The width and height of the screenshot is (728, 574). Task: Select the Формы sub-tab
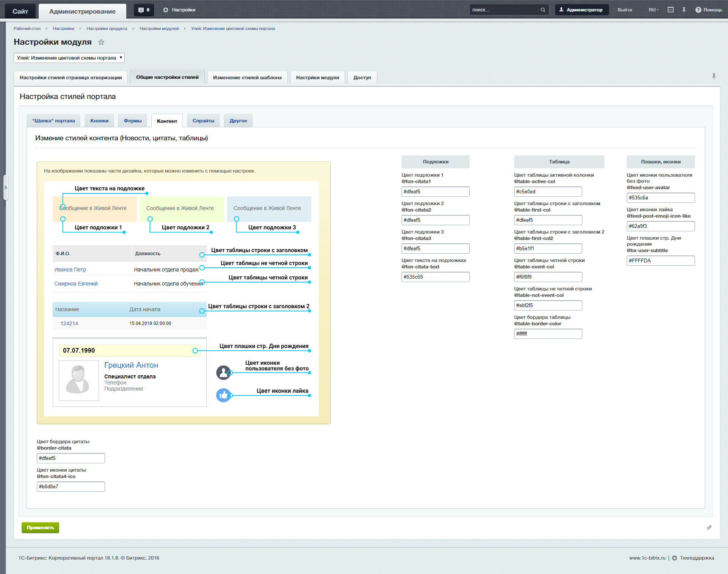[133, 121]
